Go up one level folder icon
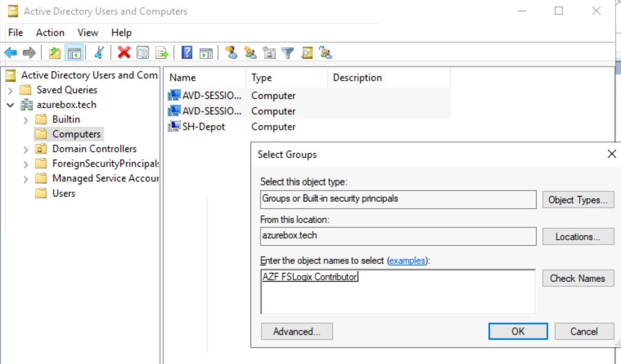 54,53
